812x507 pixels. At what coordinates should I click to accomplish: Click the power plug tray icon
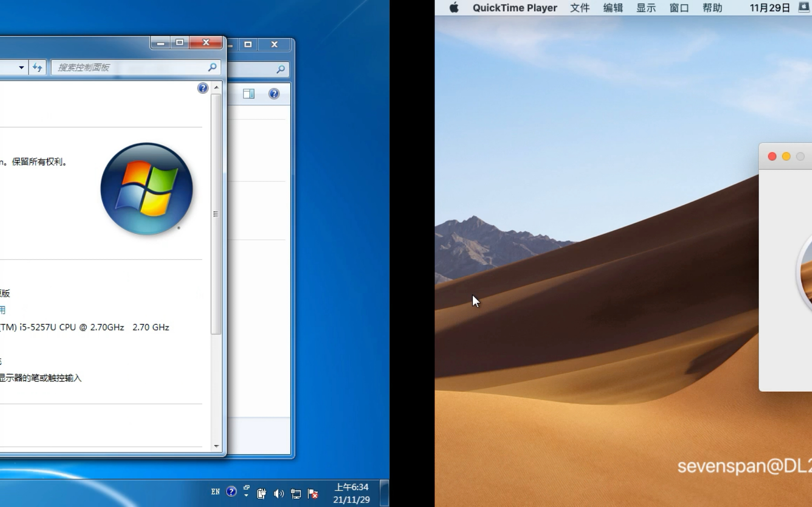[x=262, y=494]
